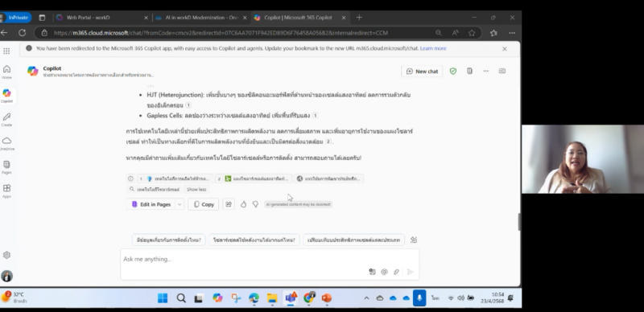Open Apps from the left sidebar
This screenshot has width=644, height=312.
coord(6,191)
